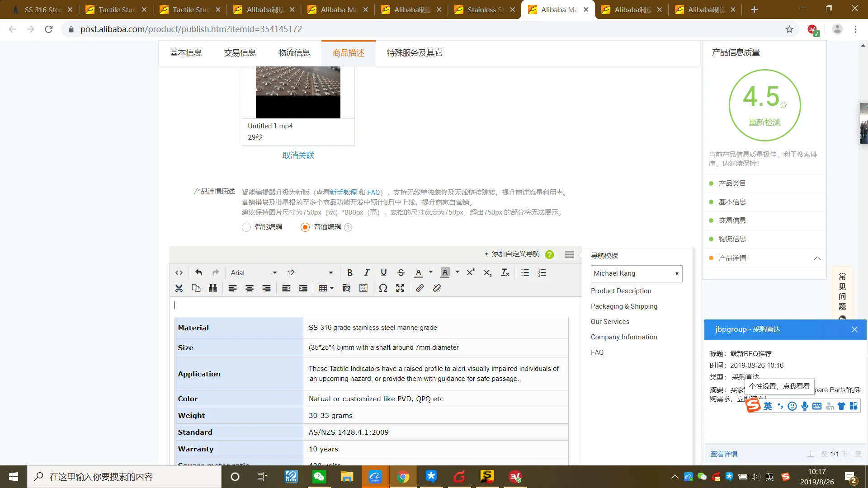Screen dimensions: 868x488
Task: Toggle bold formatting
Action: click(x=349, y=272)
